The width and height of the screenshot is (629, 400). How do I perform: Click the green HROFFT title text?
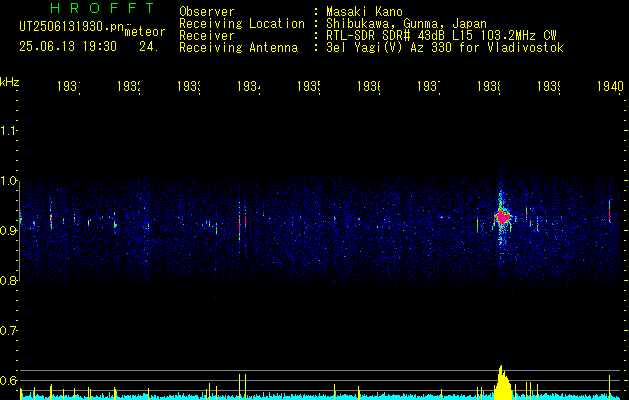(103, 8)
